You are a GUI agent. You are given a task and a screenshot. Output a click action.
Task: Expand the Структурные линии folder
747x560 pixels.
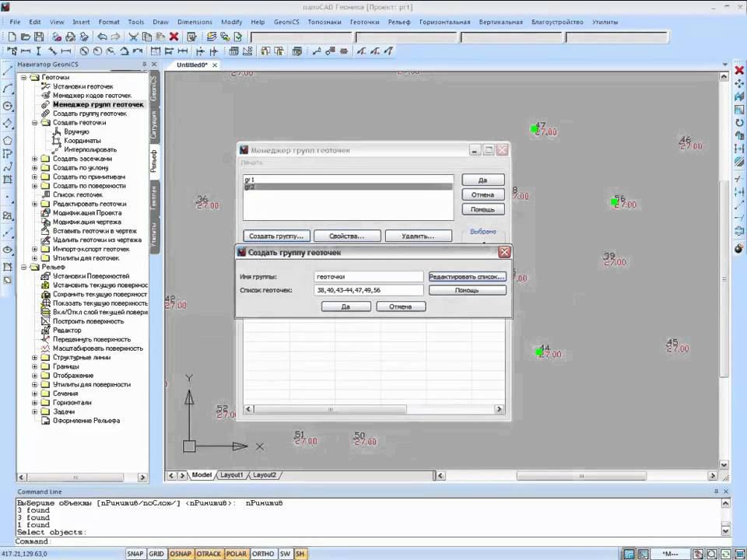pyautogui.click(x=34, y=358)
